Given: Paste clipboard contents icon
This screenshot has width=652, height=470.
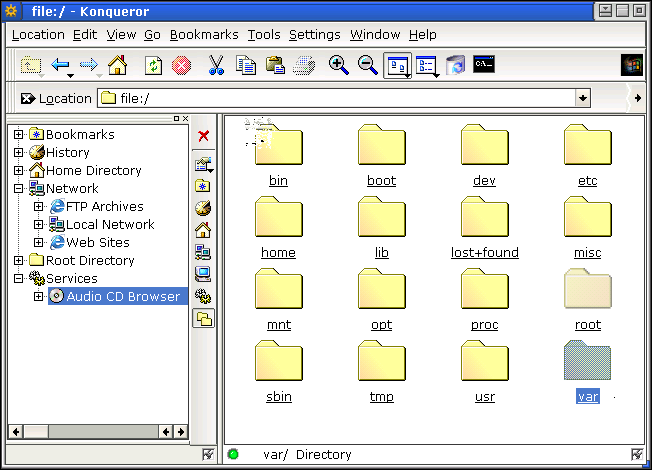Looking at the screenshot, I should click(x=275, y=65).
